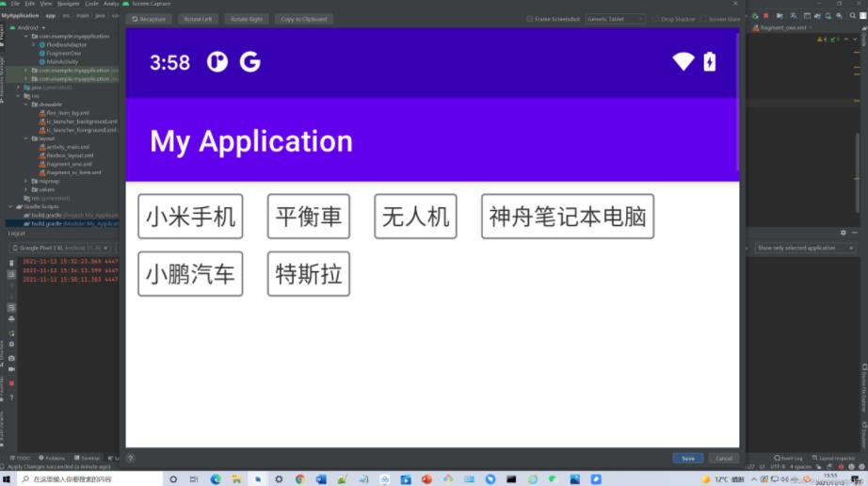Expand the values folder
This screenshot has height=486, width=868.
pos(26,189)
